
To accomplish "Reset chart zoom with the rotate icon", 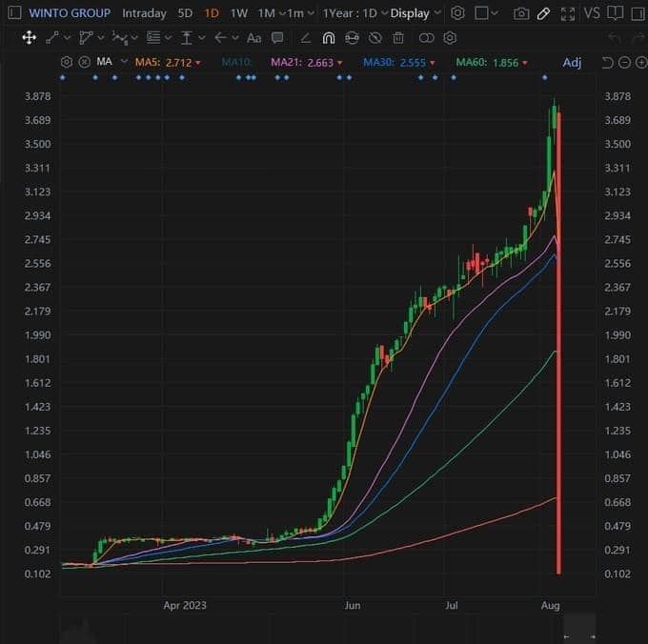I will click(607, 62).
